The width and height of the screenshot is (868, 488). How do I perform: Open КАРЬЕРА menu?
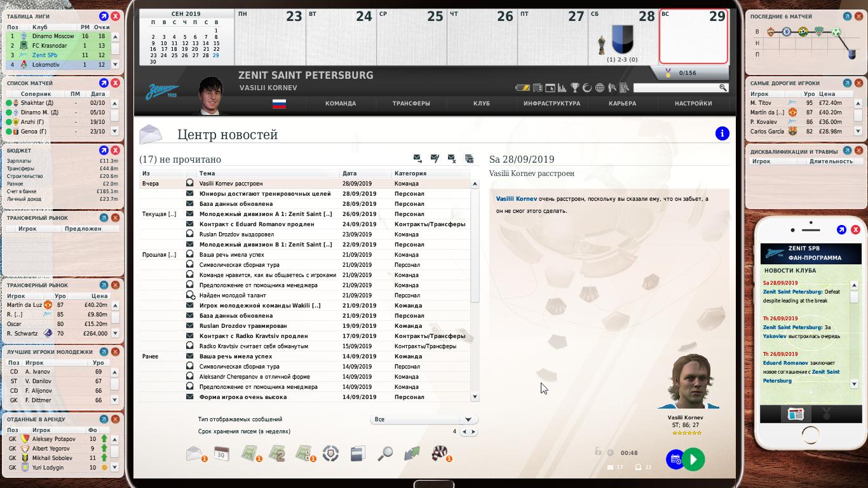622,104
